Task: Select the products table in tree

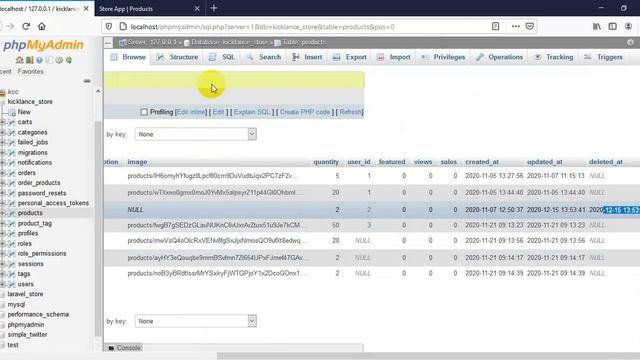Action: (30, 213)
